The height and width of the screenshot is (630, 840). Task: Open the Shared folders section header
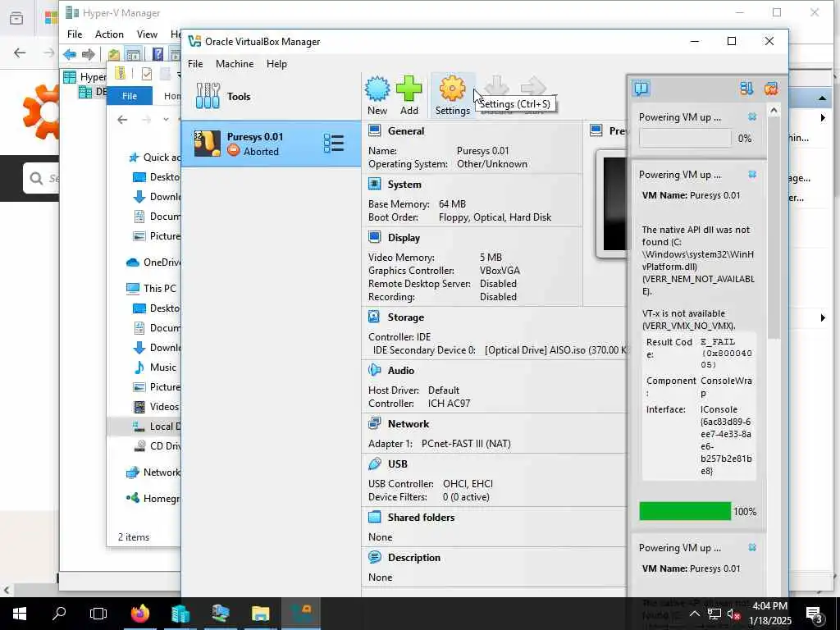421,518
